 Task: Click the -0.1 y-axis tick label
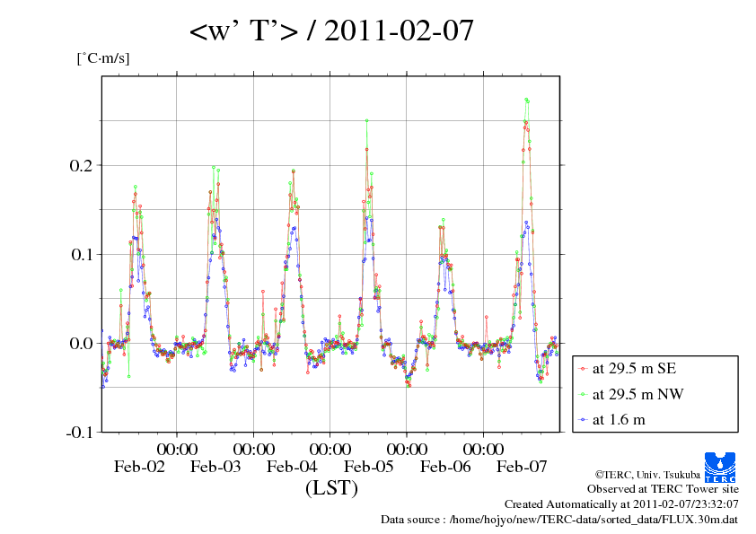tap(78, 432)
